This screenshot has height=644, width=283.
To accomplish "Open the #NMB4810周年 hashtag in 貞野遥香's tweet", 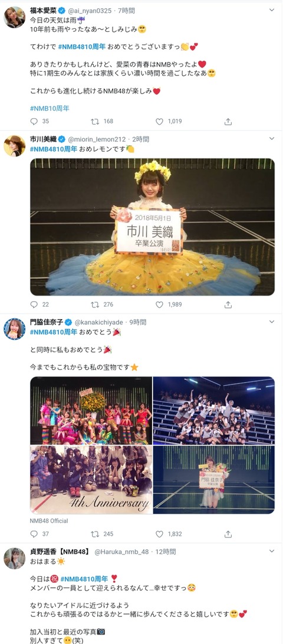I will (x=84, y=578).
